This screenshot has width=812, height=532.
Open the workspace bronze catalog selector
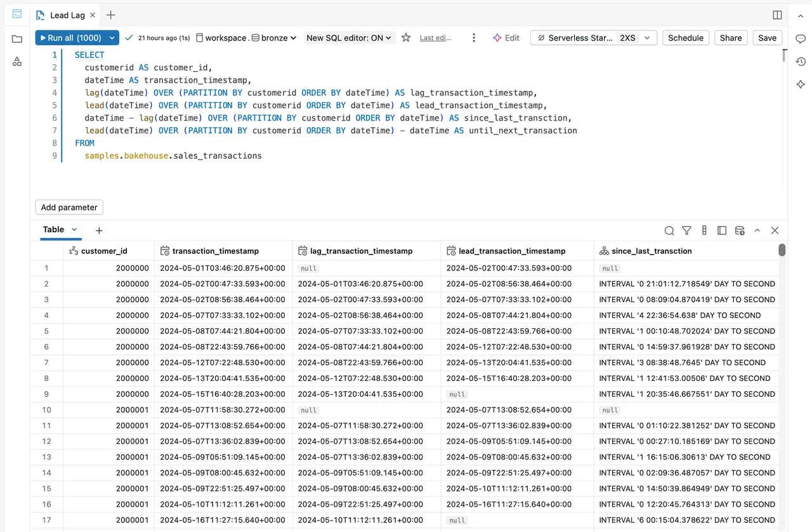pos(247,38)
